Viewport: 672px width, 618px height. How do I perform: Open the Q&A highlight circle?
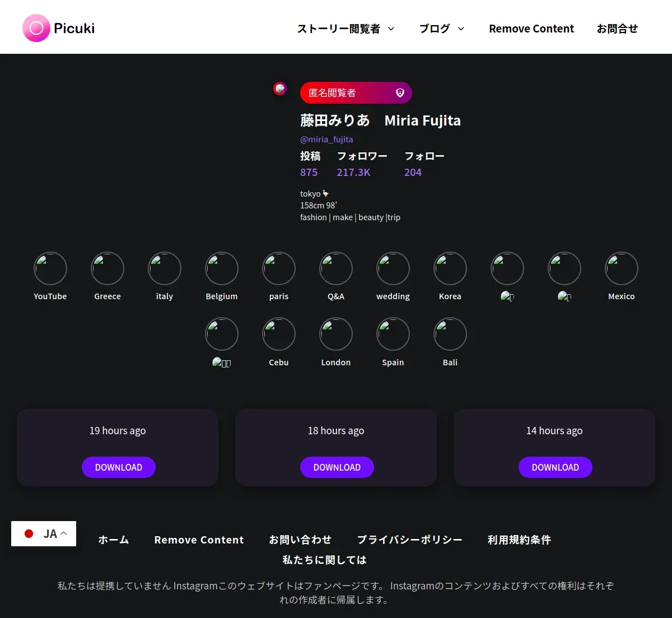(x=336, y=268)
